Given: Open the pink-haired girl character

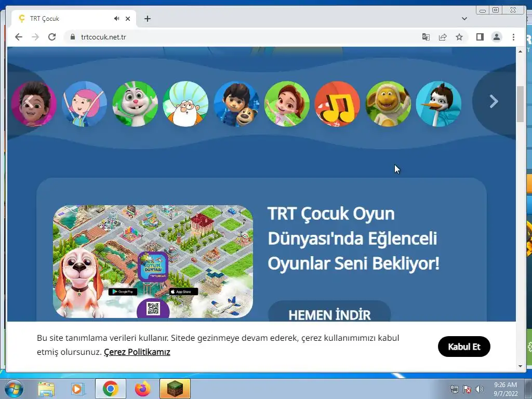Looking at the screenshot, I should [x=85, y=104].
